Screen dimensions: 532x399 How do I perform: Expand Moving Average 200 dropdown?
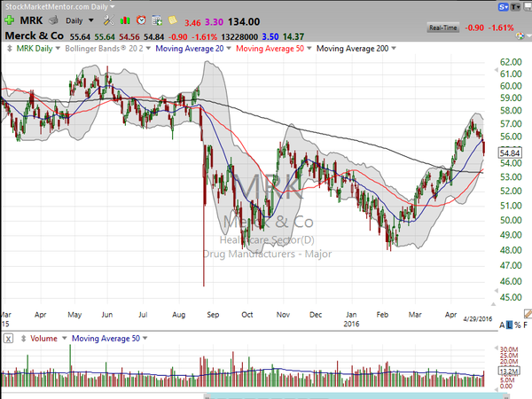point(394,49)
